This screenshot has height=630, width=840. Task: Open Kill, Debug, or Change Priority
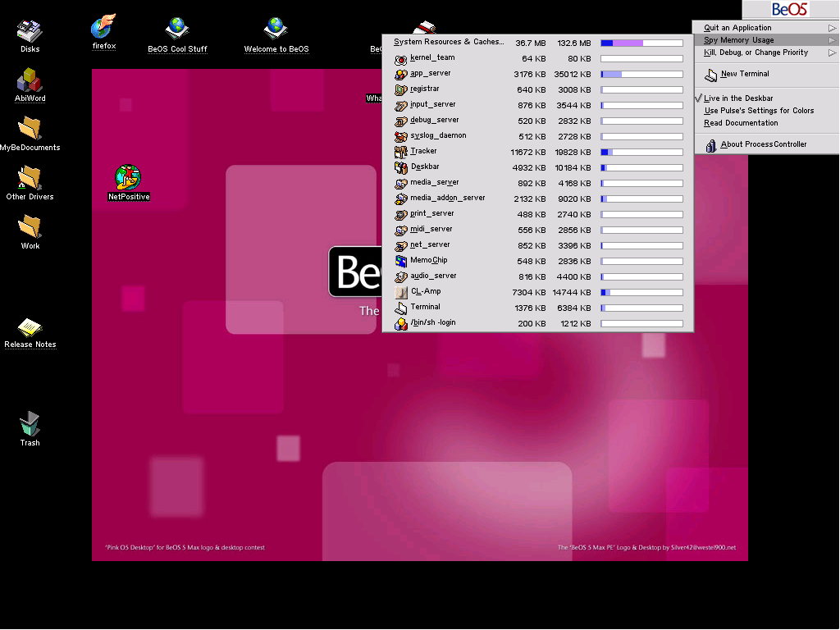tap(767, 52)
